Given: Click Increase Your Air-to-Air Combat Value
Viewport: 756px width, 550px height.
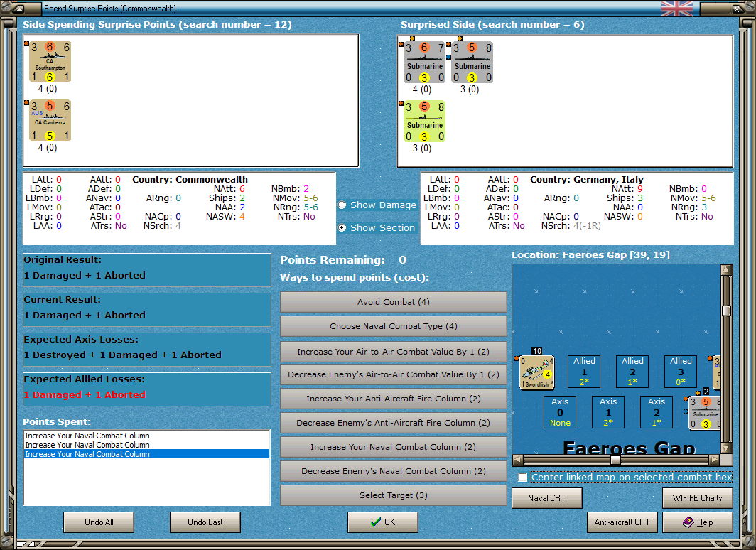Looking at the screenshot, I should (x=394, y=352).
